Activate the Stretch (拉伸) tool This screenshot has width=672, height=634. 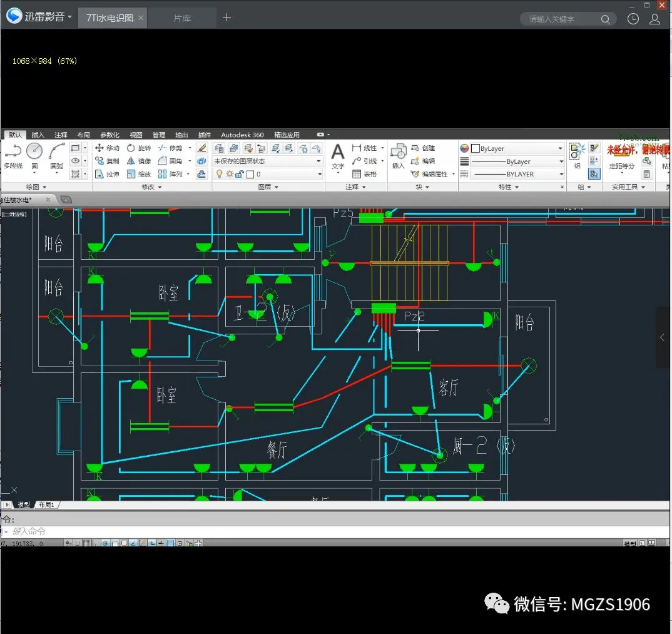tap(107, 174)
